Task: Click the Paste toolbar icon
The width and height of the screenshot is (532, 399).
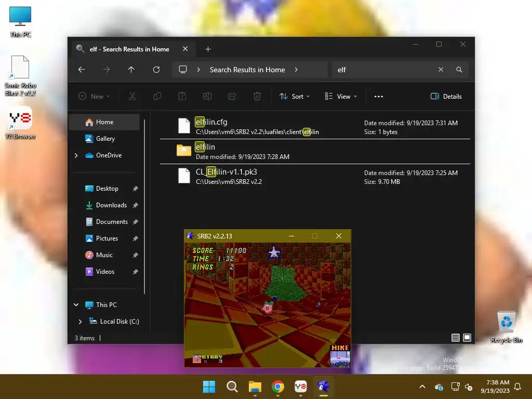Action: [182, 96]
